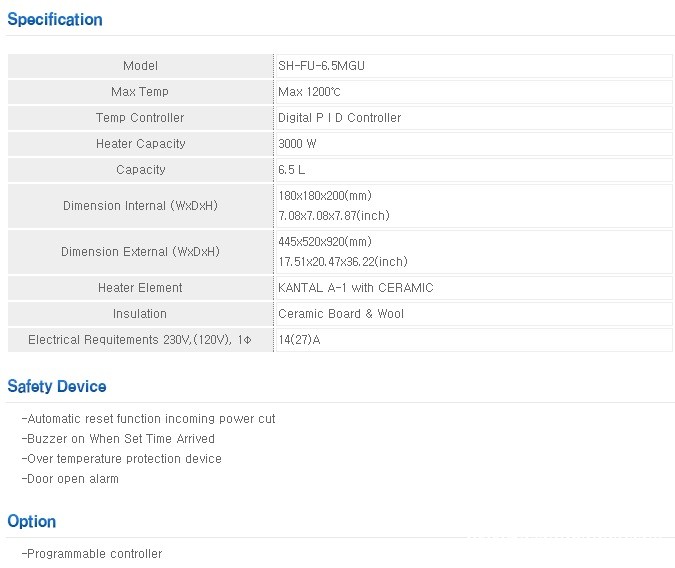Click the Max Temp row label
Image resolution: width=675 pixels, height=568 pixels.
pyautogui.click(x=140, y=92)
